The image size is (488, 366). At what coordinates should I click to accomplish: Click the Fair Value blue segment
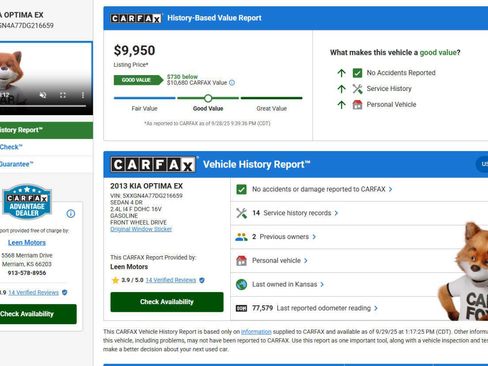144,98
